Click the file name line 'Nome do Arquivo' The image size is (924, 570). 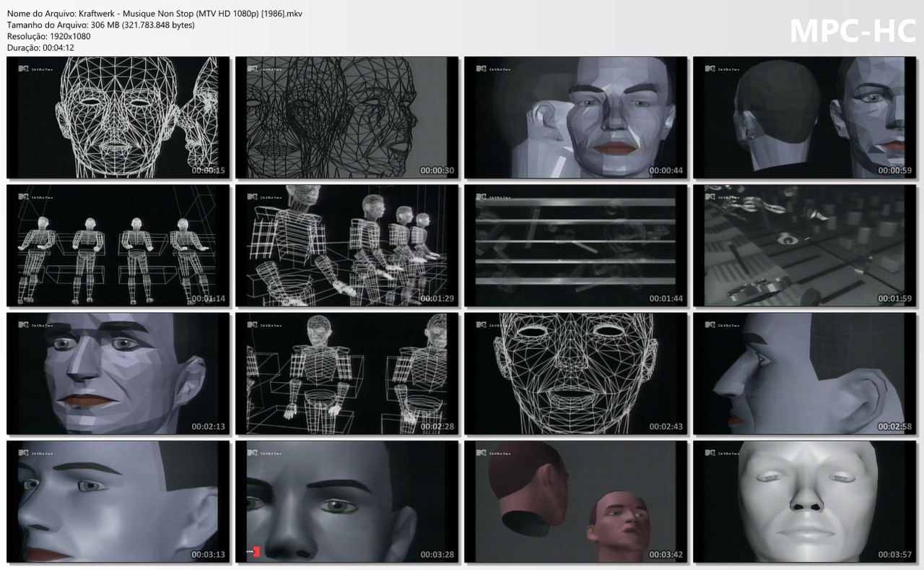tap(154, 14)
